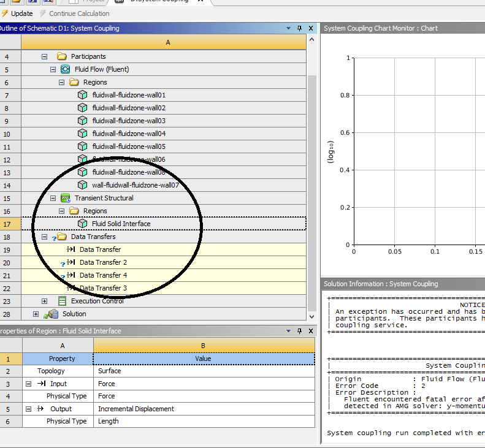Click the Fluid Solid Interface cube icon
The width and height of the screenshot is (485, 448).
[82, 224]
